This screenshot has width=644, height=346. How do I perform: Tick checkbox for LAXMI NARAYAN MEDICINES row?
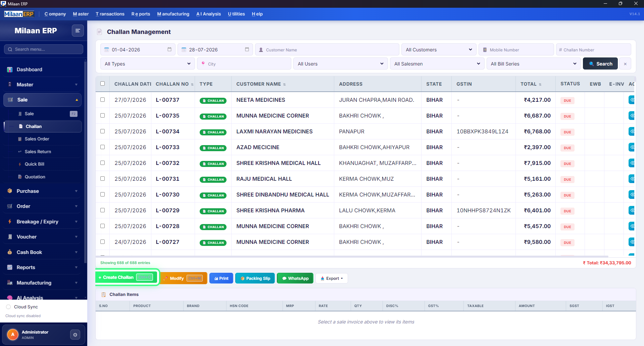pyautogui.click(x=103, y=131)
